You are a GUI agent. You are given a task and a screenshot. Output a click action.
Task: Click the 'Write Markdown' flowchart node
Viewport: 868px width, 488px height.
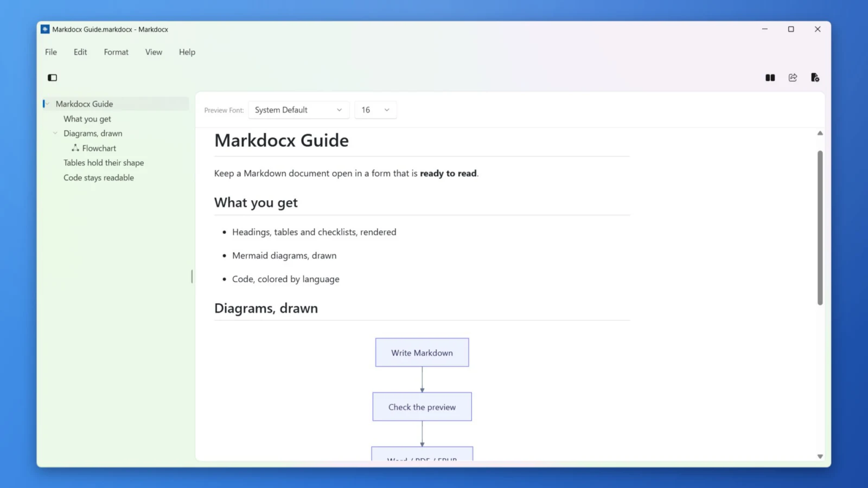pos(422,352)
